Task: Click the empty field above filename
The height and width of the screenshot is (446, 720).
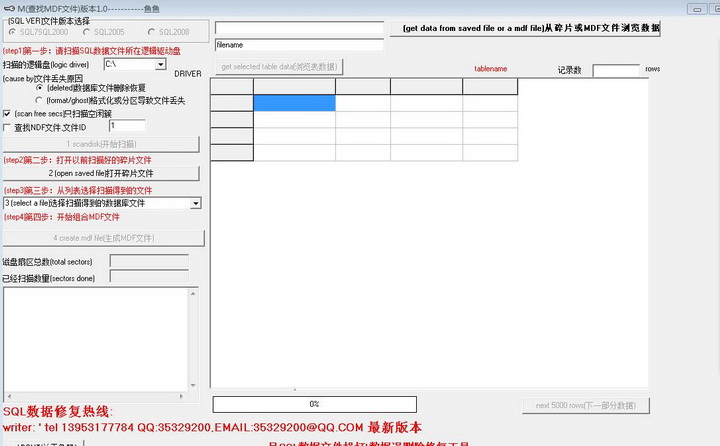Action: (299, 28)
